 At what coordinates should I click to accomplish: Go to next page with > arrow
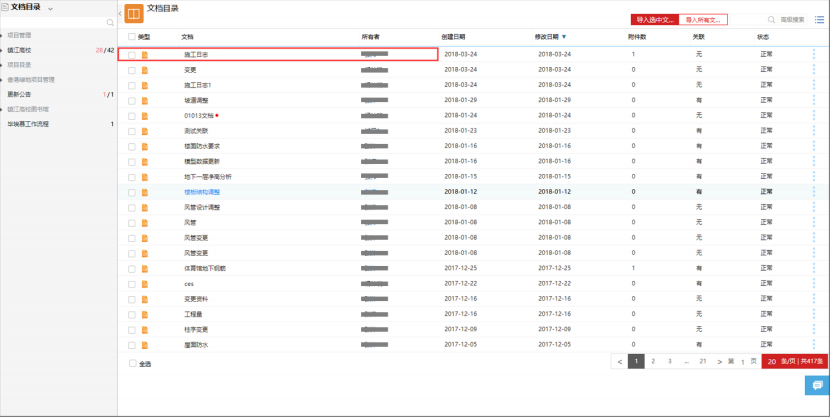pyautogui.click(x=719, y=362)
